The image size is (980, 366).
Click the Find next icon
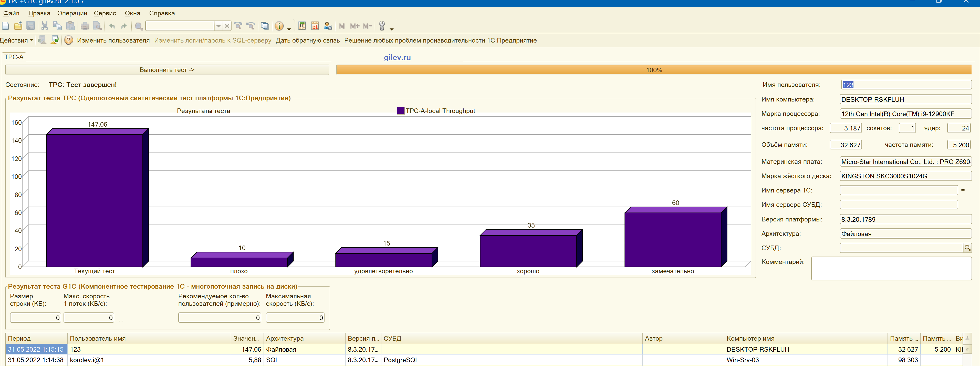[238, 26]
